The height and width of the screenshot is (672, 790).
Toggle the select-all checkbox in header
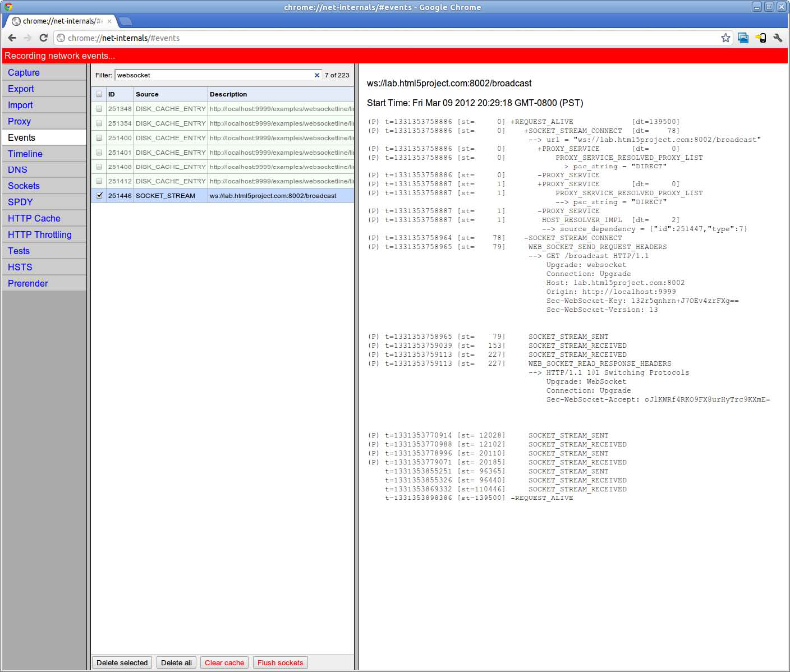(x=99, y=94)
